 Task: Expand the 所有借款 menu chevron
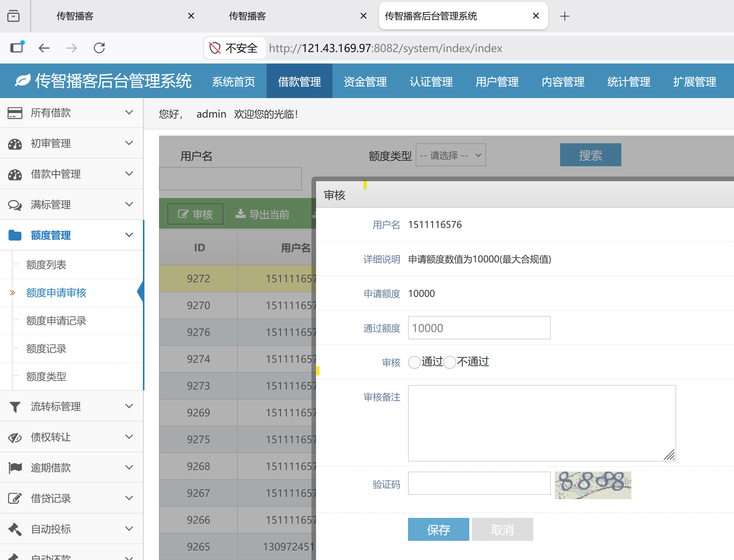click(129, 112)
